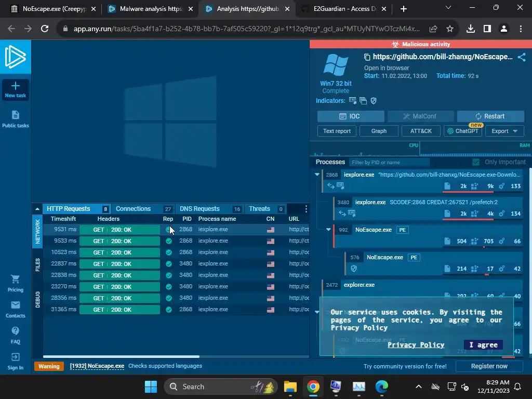Click the taskbar Search box
Screen dimensions: 532x399
(x=220, y=387)
